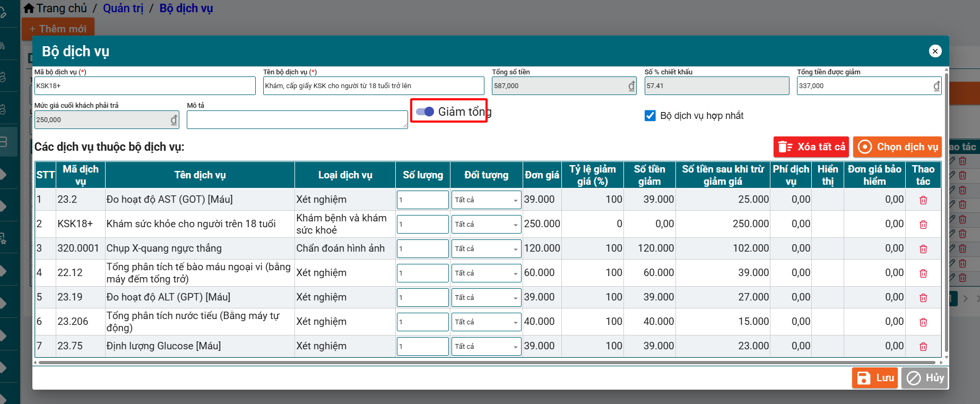Delete the Chụp X-quang ngực thẳng row
The image size is (980, 404).
tap(923, 249)
